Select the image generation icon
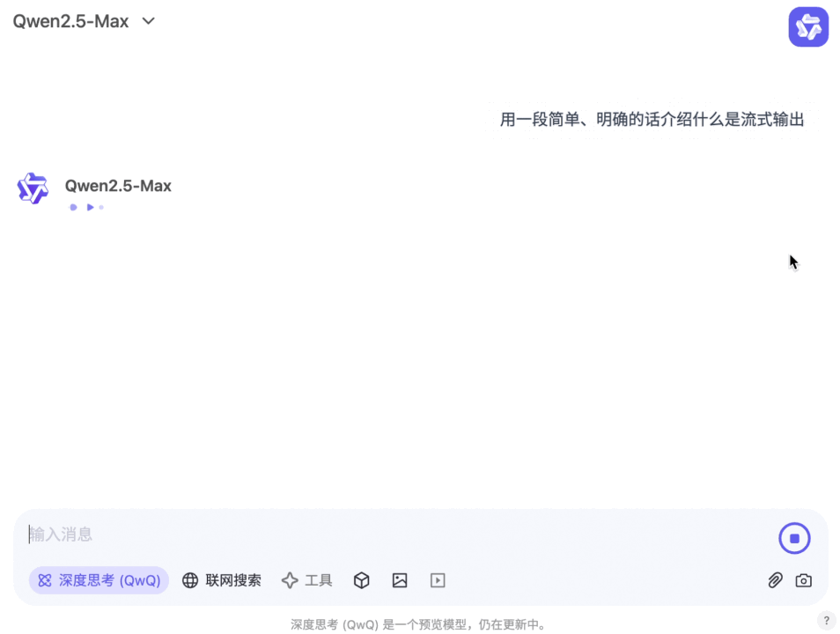840x634 pixels. 400,580
